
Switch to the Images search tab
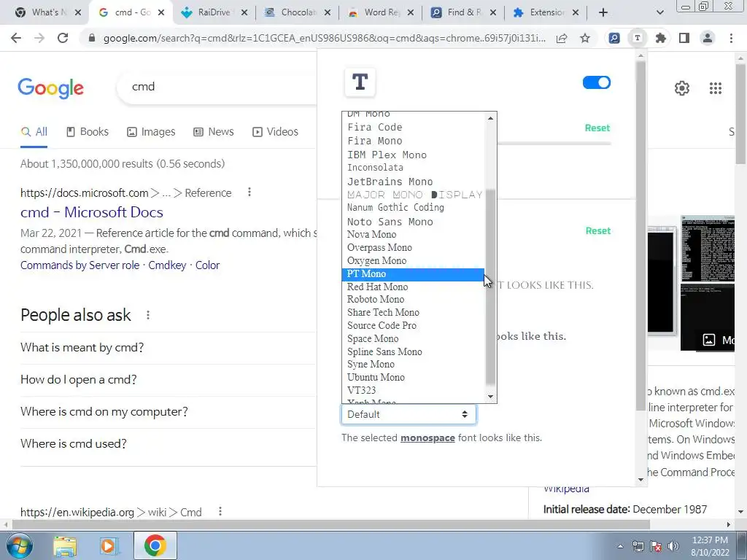point(151,132)
